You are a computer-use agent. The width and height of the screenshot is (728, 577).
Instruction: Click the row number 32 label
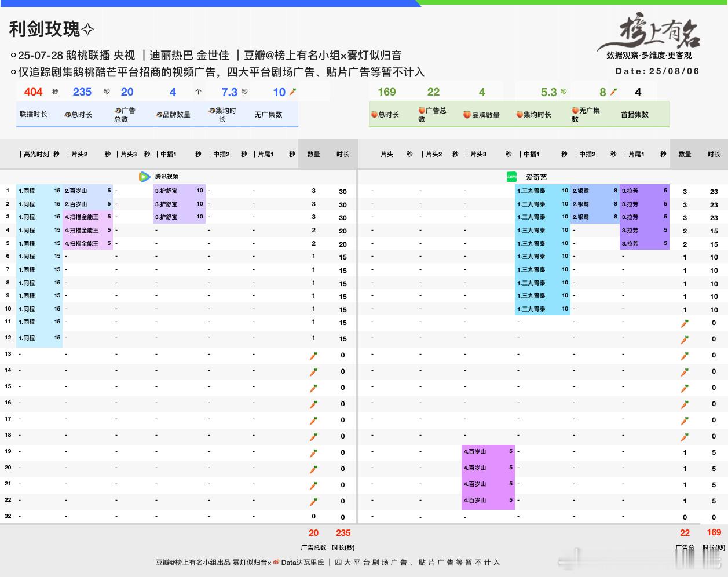coord(8,516)
